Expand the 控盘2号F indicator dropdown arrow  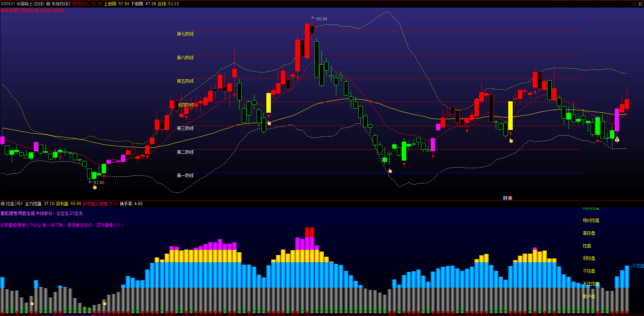(3, 204)
